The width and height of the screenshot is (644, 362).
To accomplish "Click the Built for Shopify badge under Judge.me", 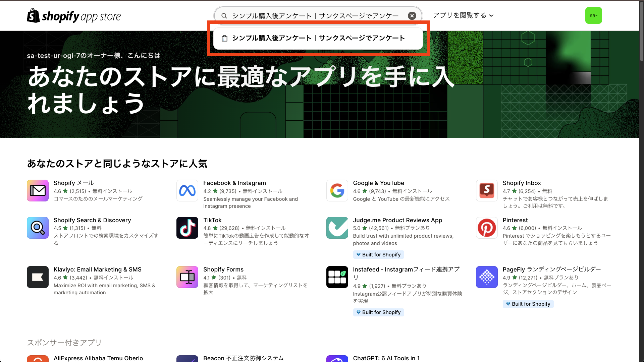I will tap(378, 254).
